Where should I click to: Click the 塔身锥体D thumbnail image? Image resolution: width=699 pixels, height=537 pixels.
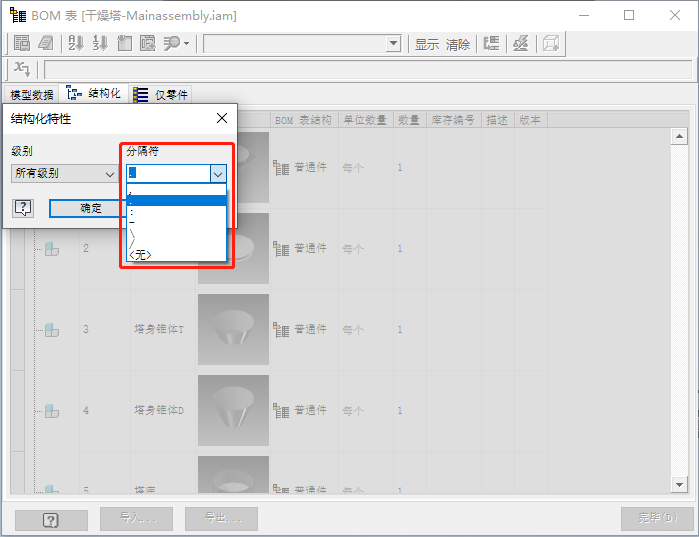233,410
